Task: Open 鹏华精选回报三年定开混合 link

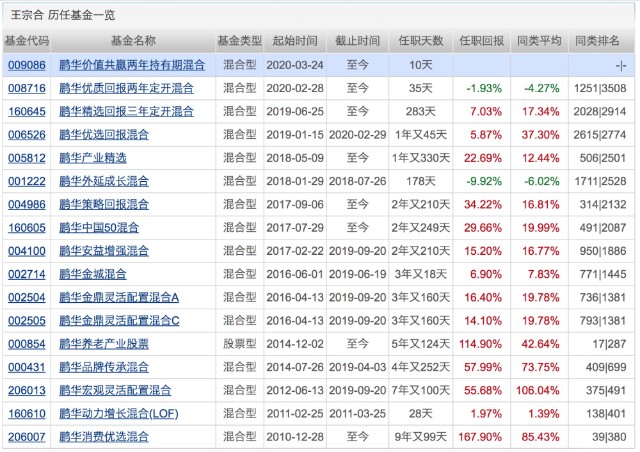Action: point(127,110)
